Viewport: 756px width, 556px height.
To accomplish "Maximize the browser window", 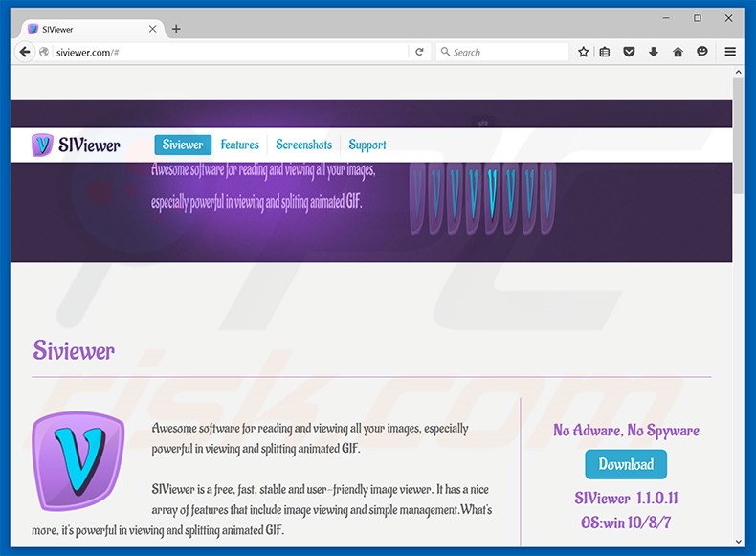I will coord(698,18).
